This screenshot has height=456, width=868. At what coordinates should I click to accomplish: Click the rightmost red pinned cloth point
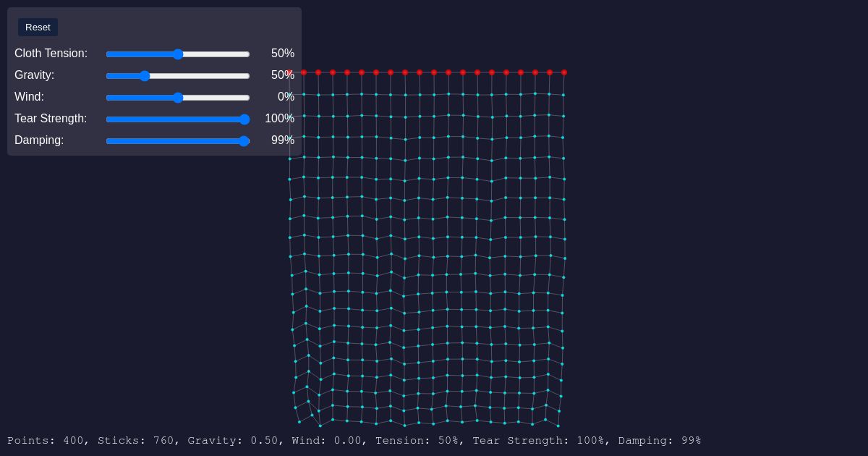(564, 72)
